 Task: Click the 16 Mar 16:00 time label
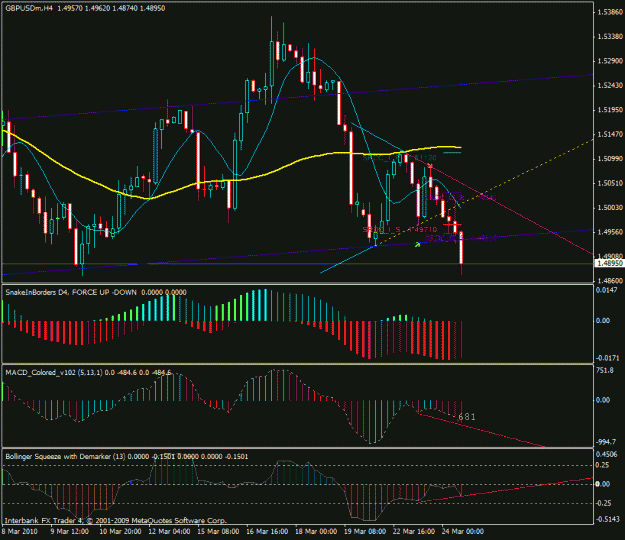pos(267,531)
